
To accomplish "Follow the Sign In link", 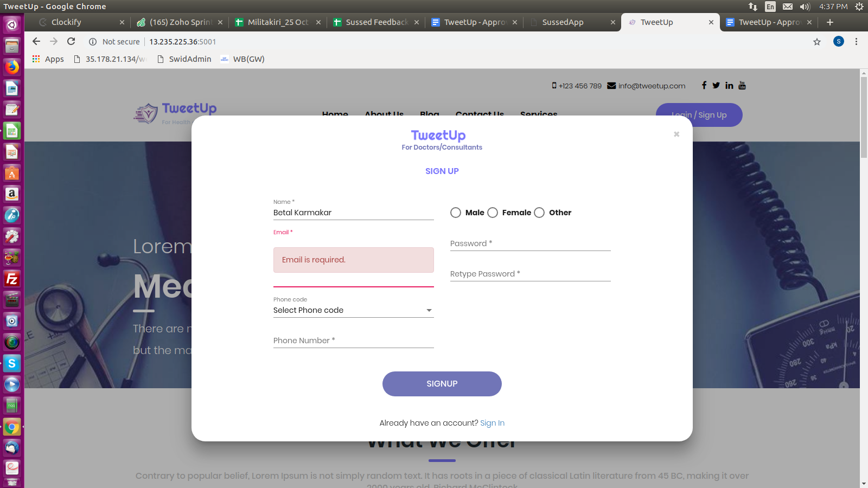I will [492, 423].
